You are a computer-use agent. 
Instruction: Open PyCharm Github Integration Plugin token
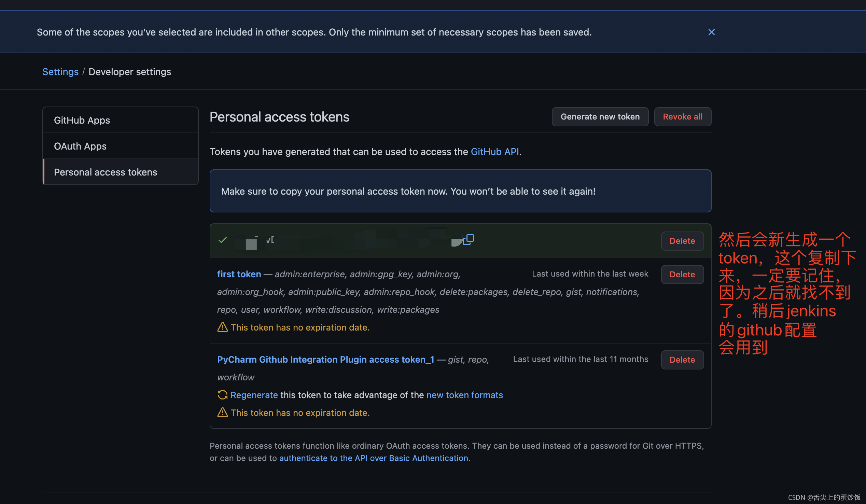click(325, 359)
